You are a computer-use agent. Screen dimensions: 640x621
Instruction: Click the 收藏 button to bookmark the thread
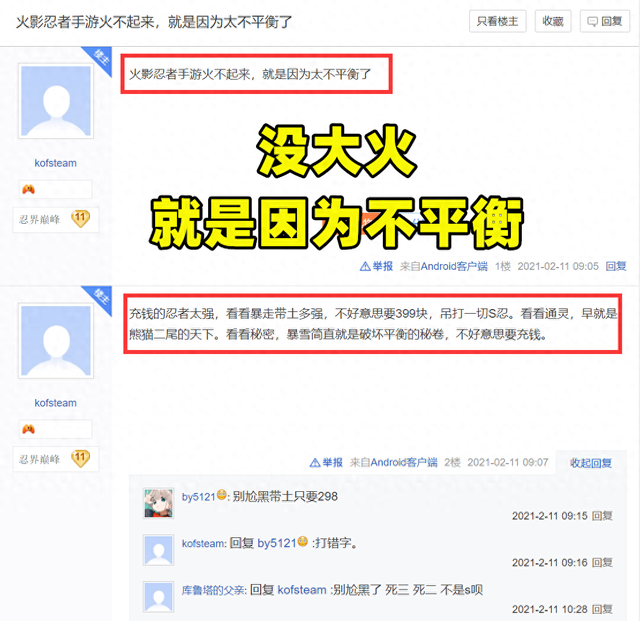(553, 21)
